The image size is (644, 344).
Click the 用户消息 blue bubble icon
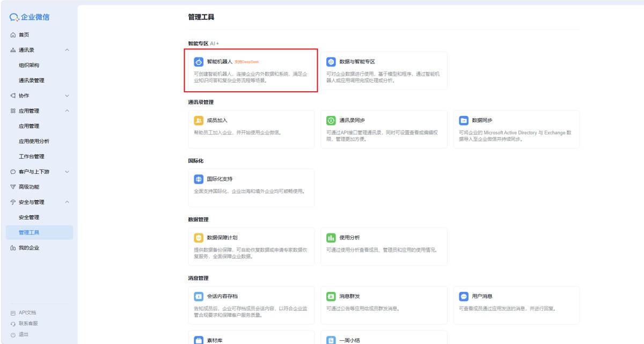(464, 296)
